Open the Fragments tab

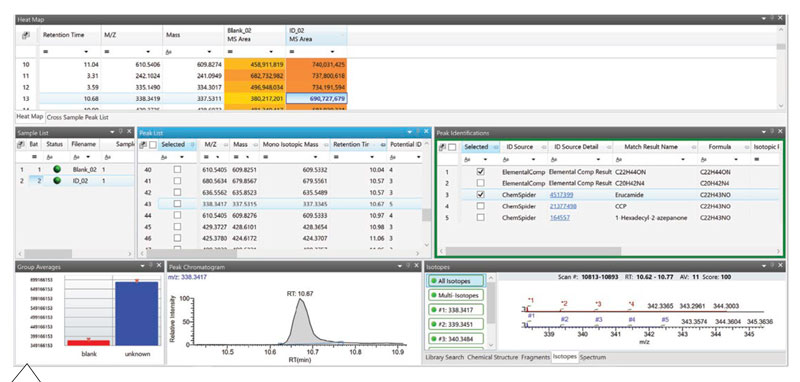click(x=535, y=358)
